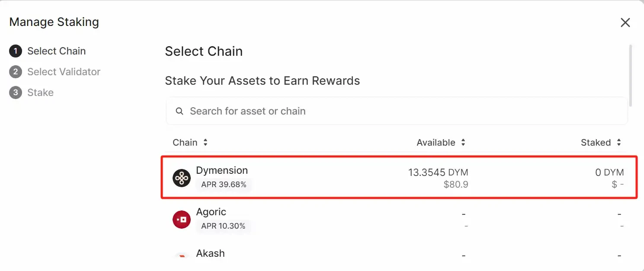Sort list by Staked column arrows
644x271 pixels.
coord(619,143)
